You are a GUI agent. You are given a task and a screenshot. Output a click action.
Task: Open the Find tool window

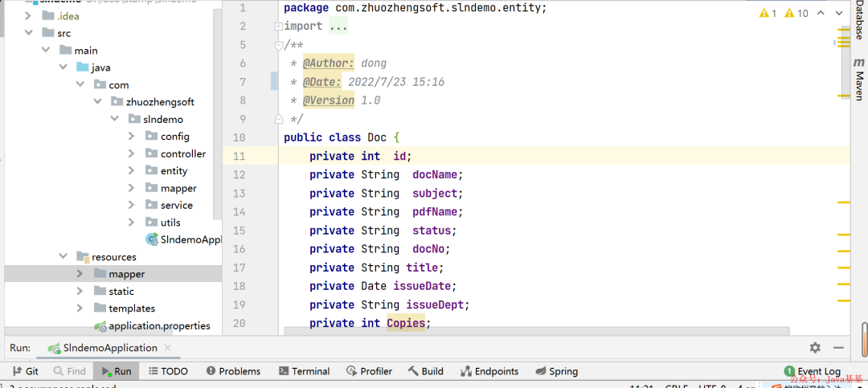70,371
